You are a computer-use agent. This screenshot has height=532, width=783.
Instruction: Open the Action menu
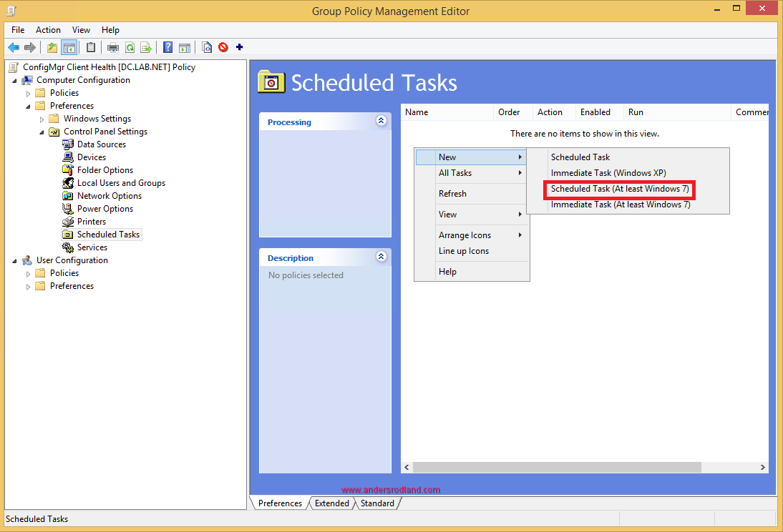click(x=48, y=30)
